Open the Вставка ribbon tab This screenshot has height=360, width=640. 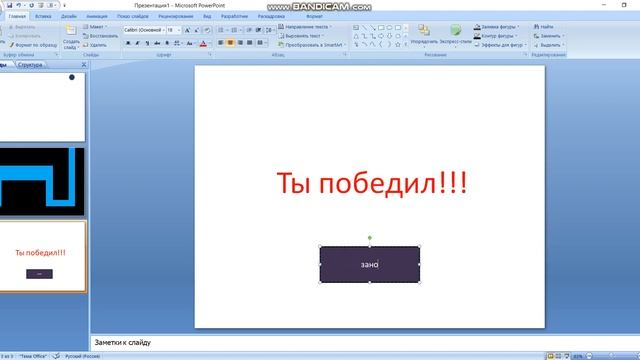[x=43, y=16]
